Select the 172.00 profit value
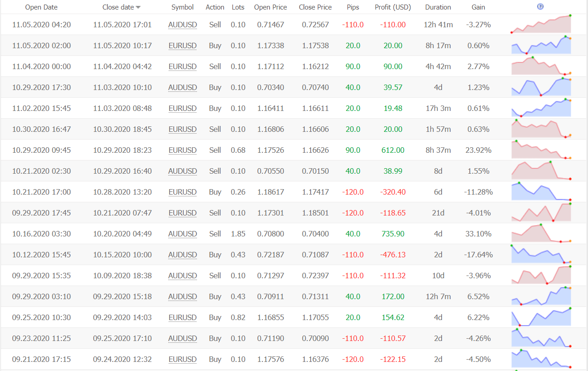The width and height of the screenshot is (588, 371). coord(393,296)
